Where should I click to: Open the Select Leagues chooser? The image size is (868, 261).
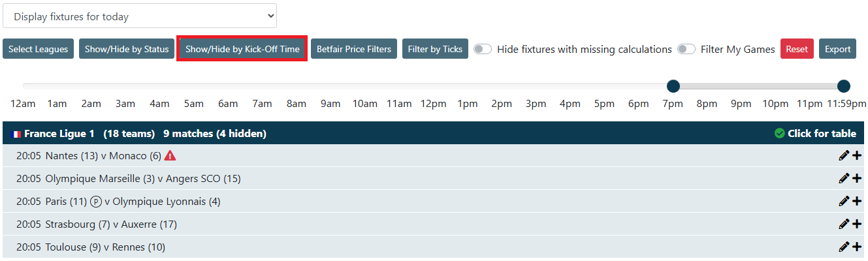click(x=38, y=49)
